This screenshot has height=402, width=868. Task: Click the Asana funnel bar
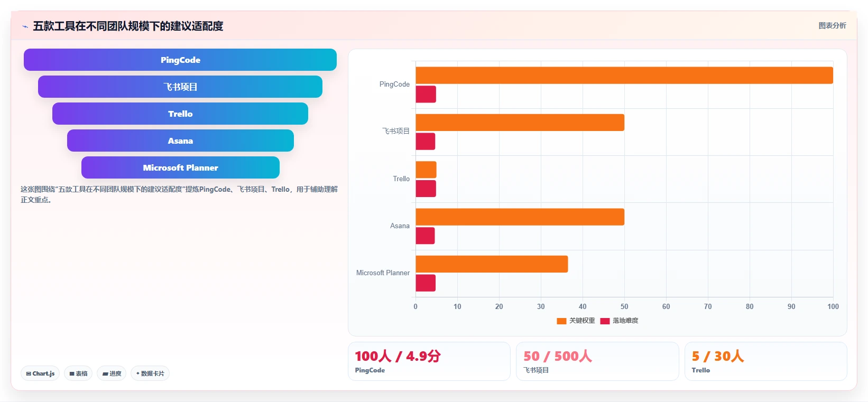180,141
